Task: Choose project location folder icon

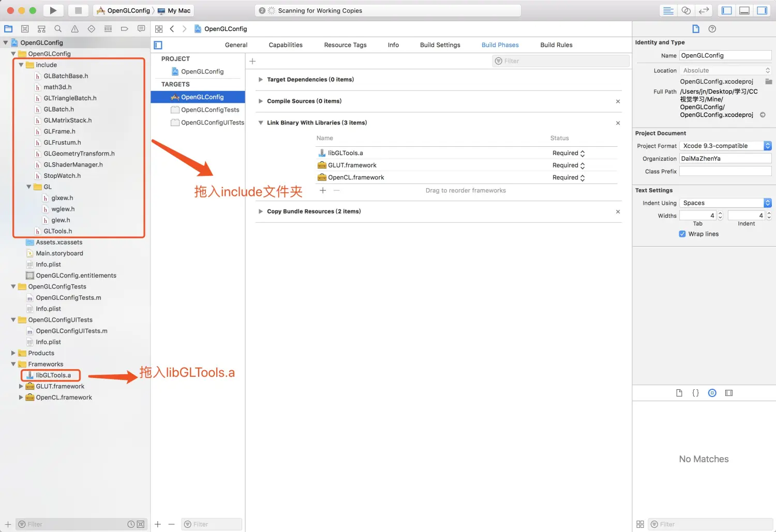Action: pos(768,82)
